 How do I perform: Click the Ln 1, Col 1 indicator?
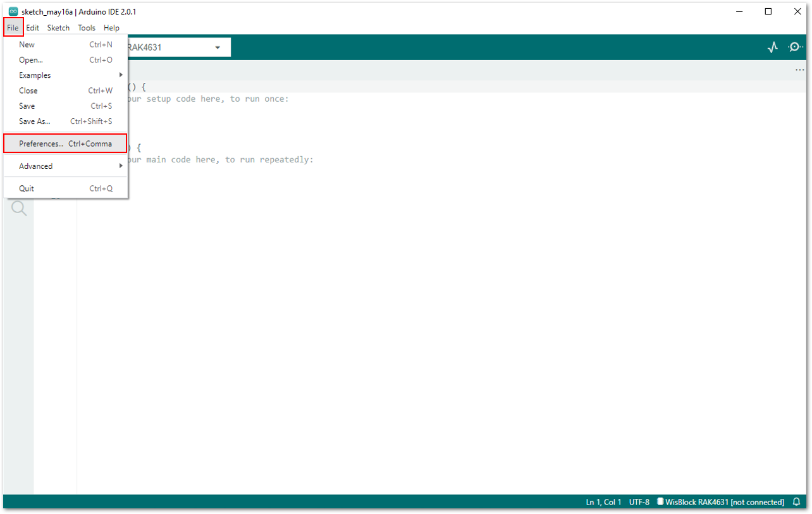[603, 502]
